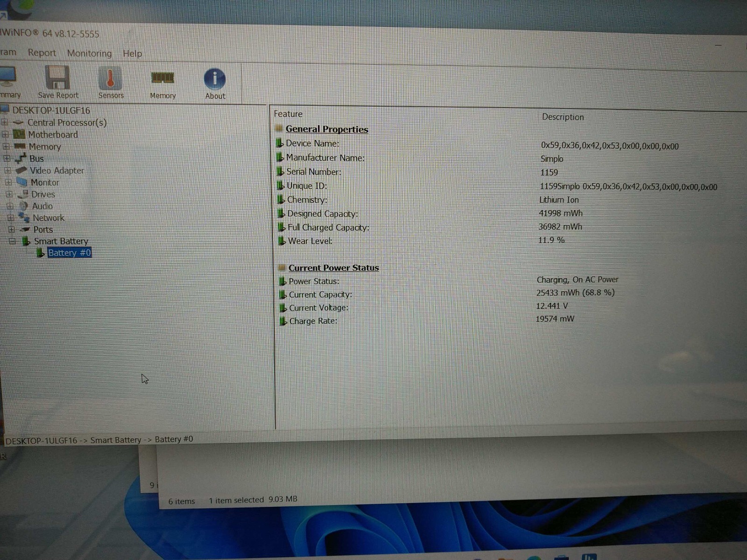Select Video Adapter in the tree
This screenshot has height=560, width=747.
(x=57, y=171)
